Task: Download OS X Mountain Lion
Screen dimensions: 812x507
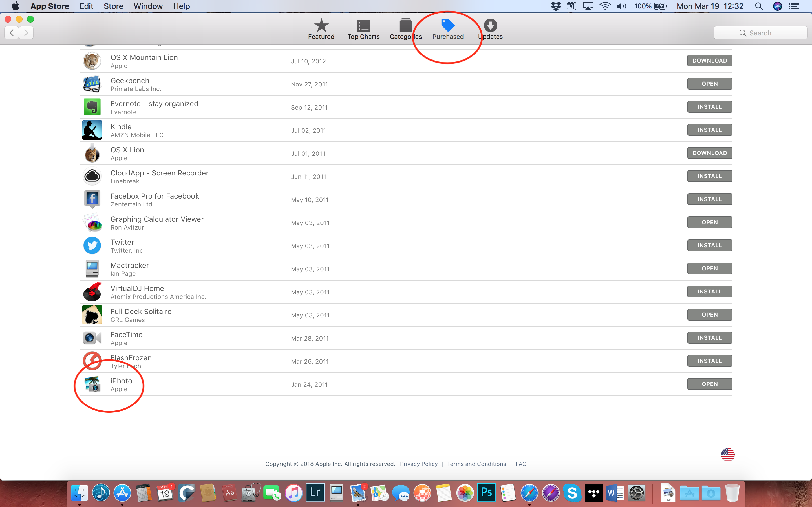Action: (709, 61)
